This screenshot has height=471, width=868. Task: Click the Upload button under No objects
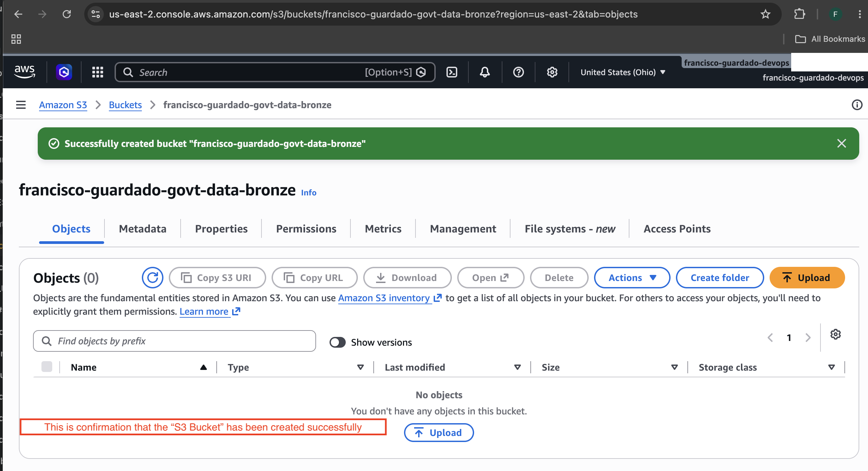(x=439, y=433)
